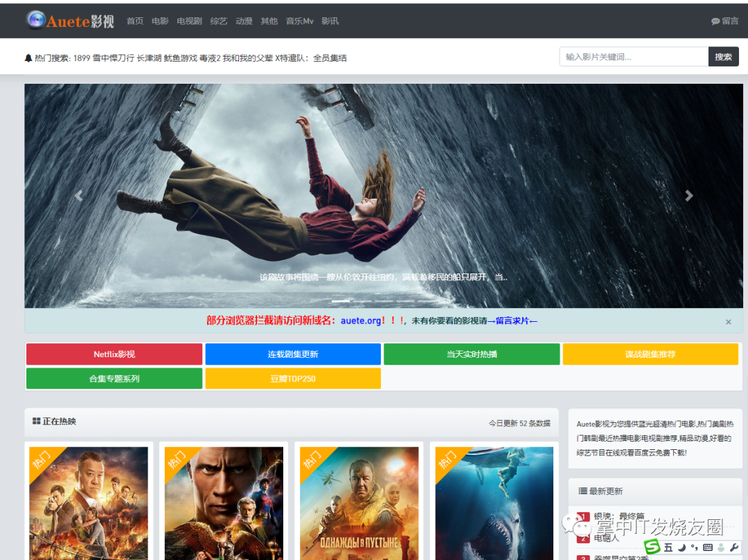Close the domain notice banner
Image resolution: width=748 pixels, height=560 pixels.
729,322
